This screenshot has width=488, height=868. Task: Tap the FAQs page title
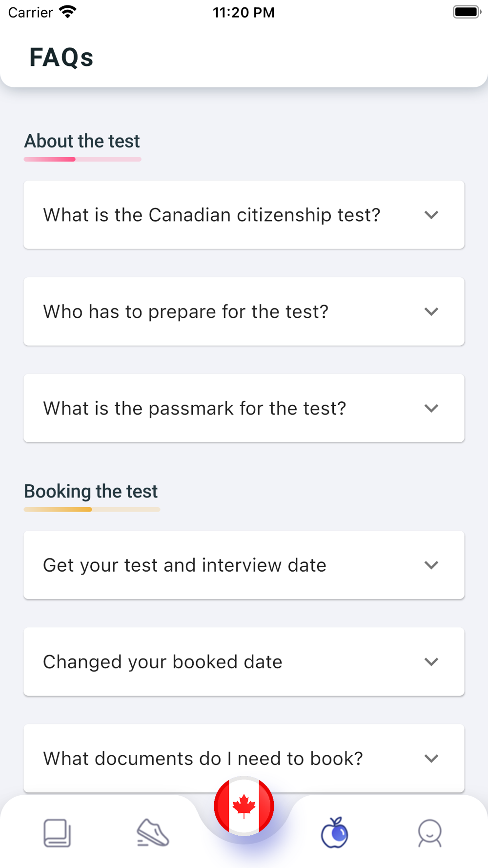pos(61,57)
